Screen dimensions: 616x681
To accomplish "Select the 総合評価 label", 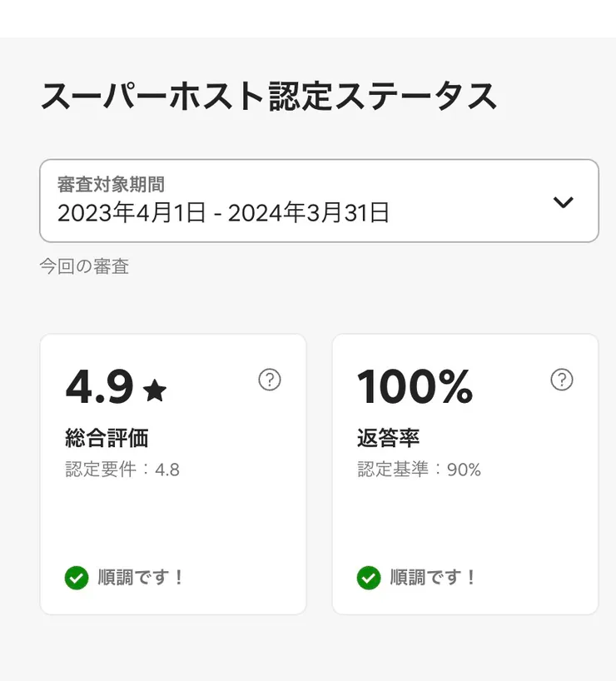I will point(107,437).
